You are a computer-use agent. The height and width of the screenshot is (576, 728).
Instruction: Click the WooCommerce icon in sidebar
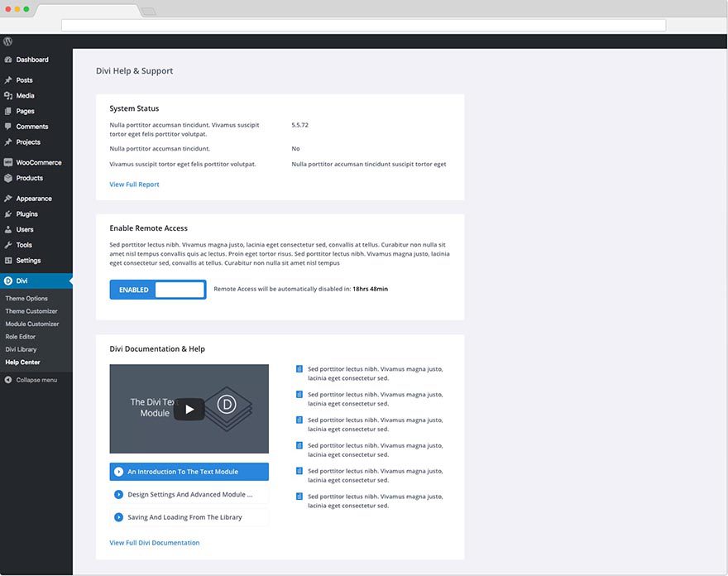[x=8, y=162]
